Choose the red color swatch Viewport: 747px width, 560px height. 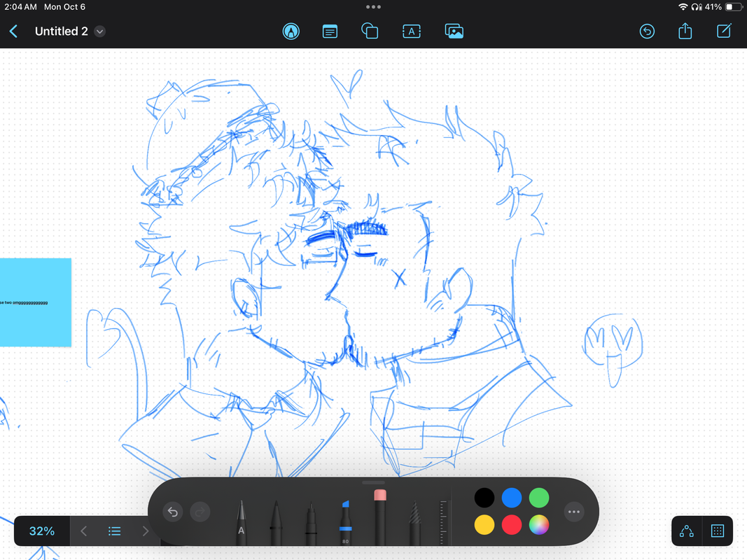point(512,525)
